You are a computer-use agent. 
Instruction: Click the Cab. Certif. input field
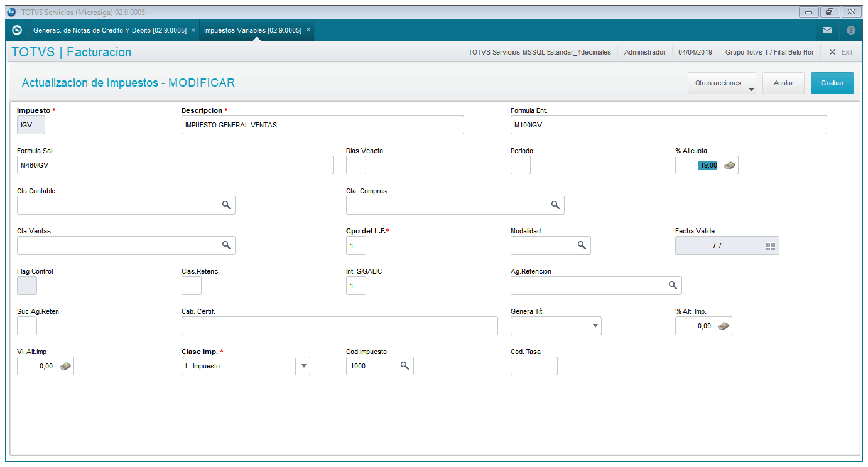pyautogui.click(x=340, y=326)
